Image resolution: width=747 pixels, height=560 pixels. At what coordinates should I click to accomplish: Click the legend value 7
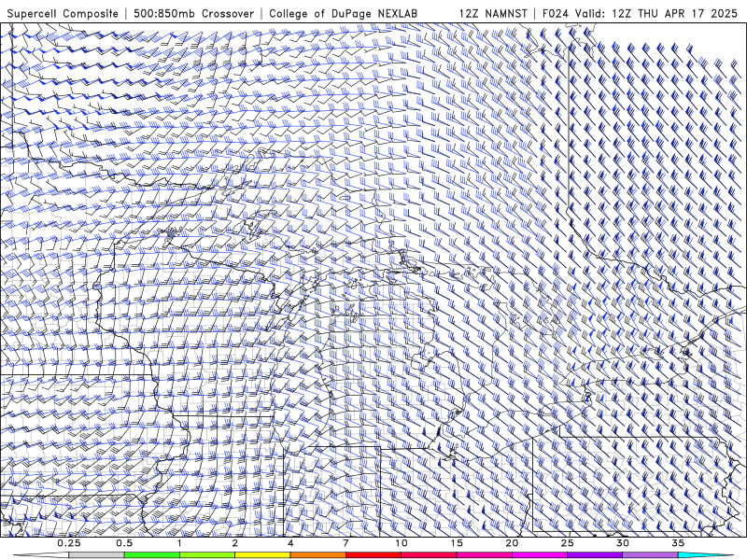[x=345, y=543]
